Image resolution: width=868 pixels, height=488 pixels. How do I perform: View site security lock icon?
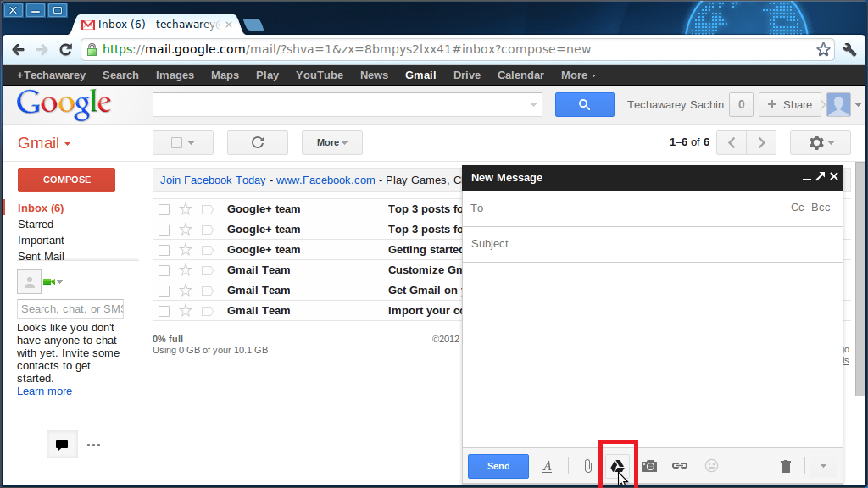click(x=92, y=50)
